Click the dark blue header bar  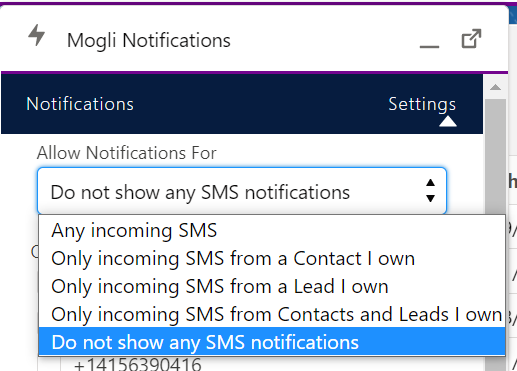pyautogui.click(x=242, y=104)
